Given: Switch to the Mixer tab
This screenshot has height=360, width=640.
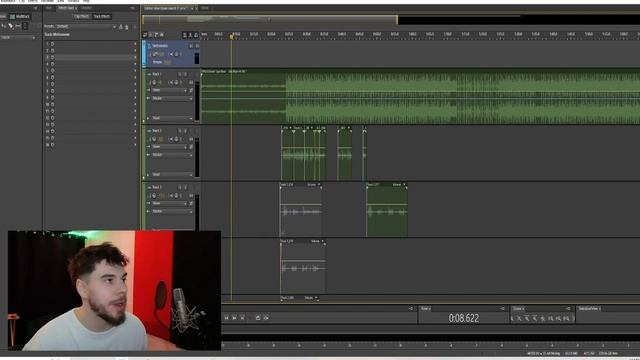Looking at the screenshot, I should point(205,8).
